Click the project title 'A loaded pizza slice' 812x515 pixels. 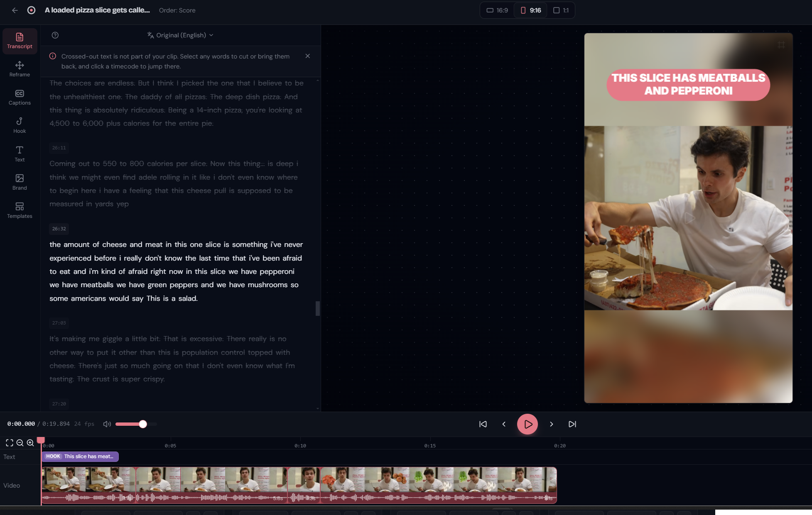tap(97, 10)
